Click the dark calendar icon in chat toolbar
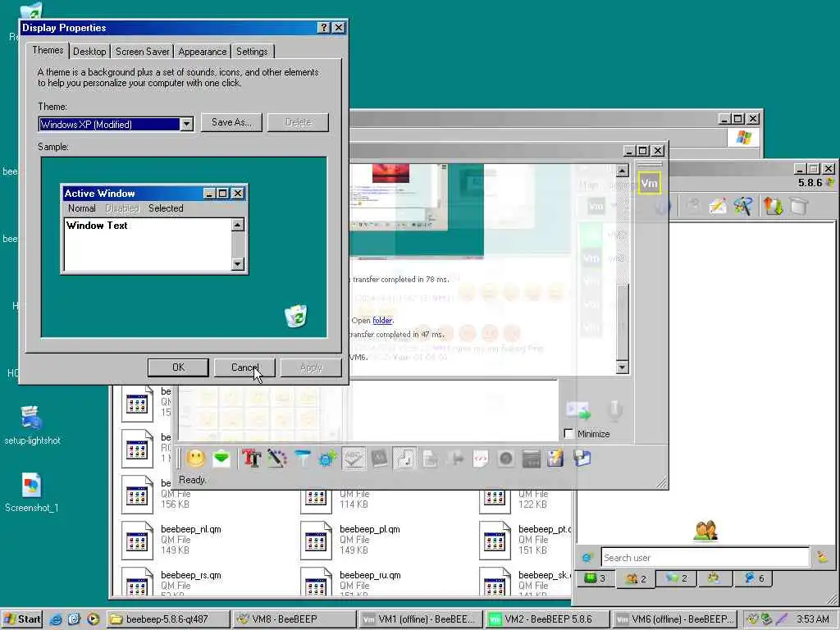The height and width of the screenshot is (630, 840). click(531, 458)
